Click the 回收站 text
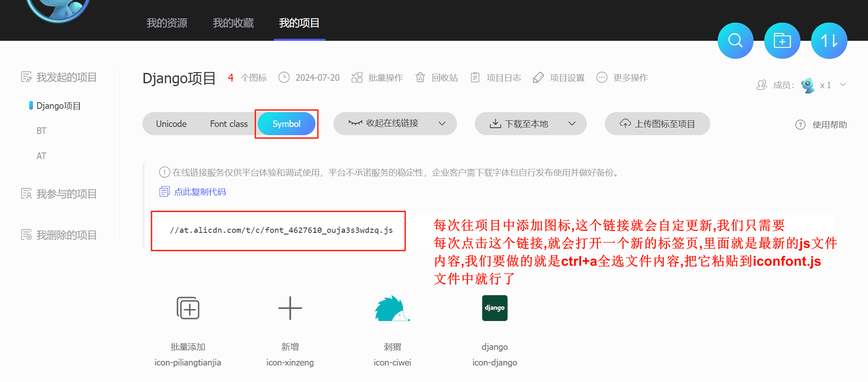The image size is (868, 382). pos(445,77)
